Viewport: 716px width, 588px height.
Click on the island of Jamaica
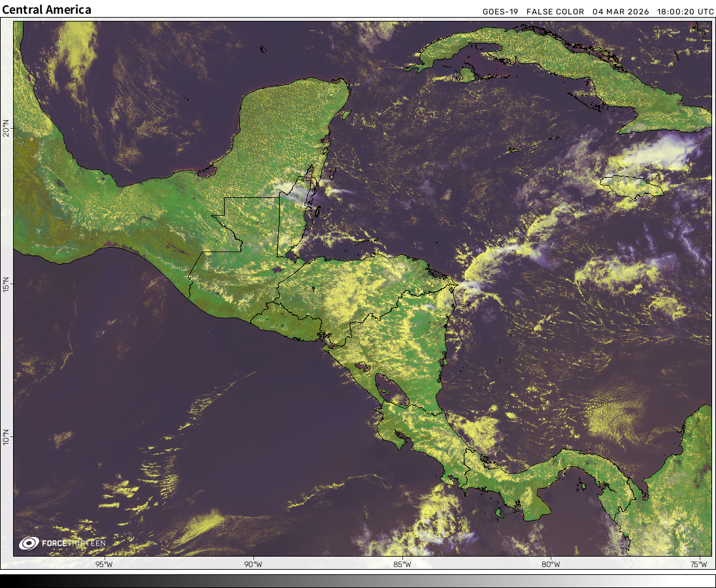point(631,186)
